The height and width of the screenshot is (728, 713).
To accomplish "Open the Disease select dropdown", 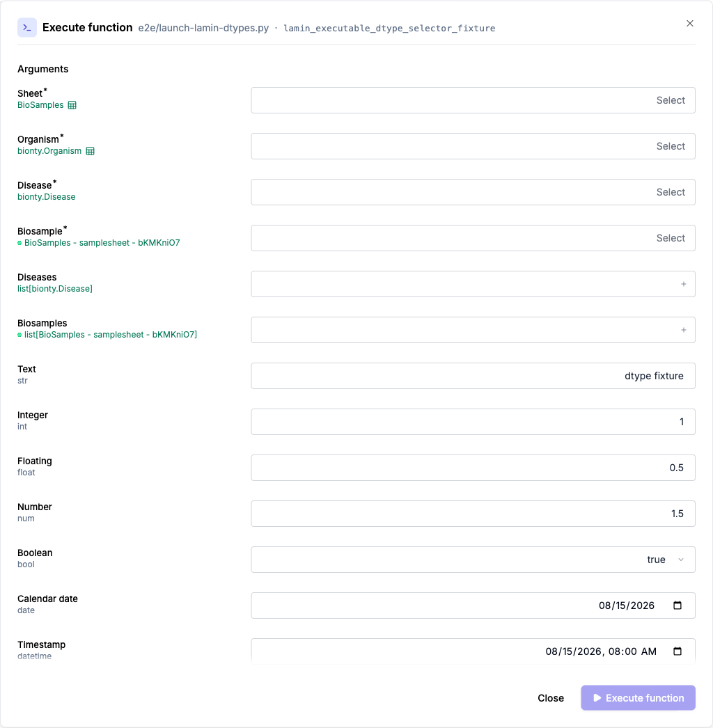I will (473, 192).
